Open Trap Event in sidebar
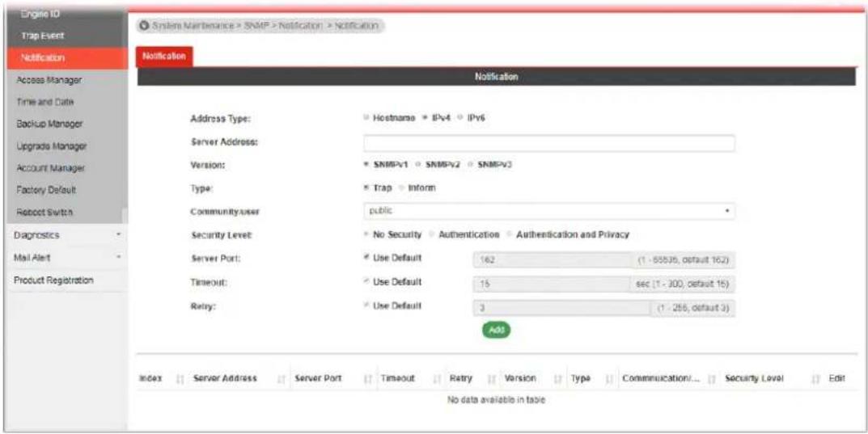This screenshot has width=868, height=434. [67, 36]
